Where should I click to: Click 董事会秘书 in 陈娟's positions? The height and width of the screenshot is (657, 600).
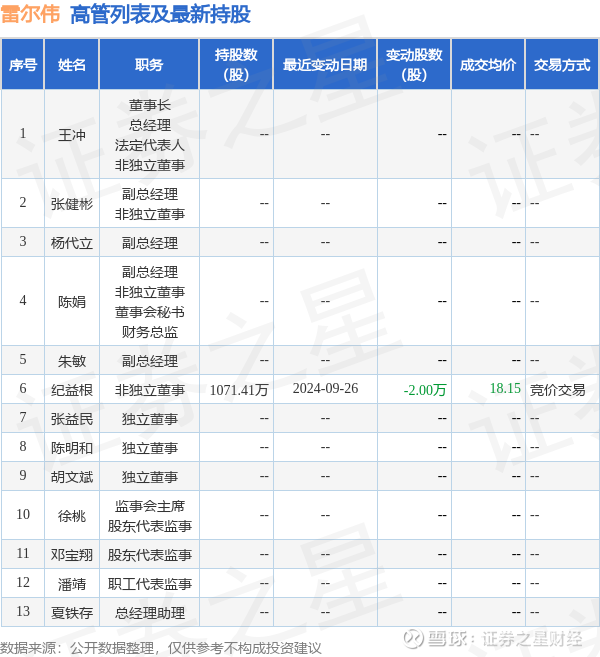(150, 312)
